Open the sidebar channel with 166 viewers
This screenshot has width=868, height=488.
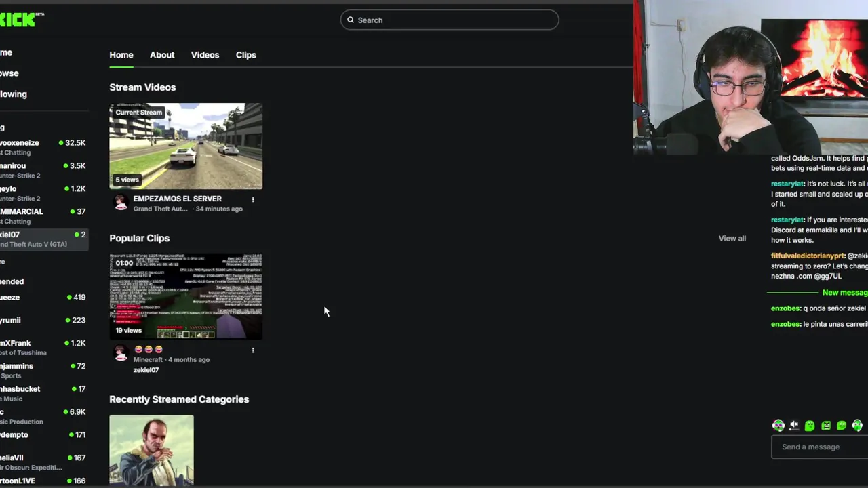click(x=43, y=481)
